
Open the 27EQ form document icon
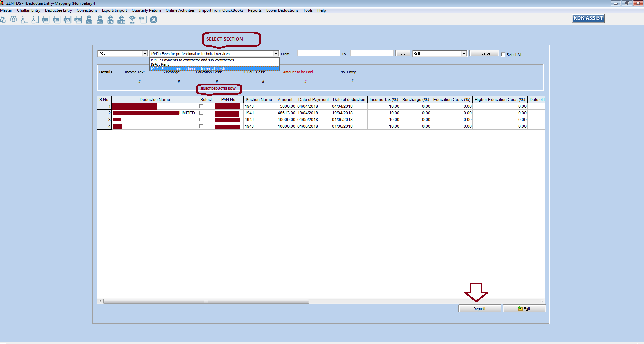coord(78,20)
